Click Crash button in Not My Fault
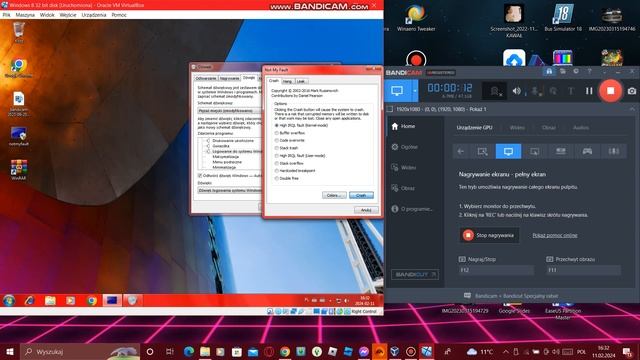The image size is (640, 360). [361, 196]
